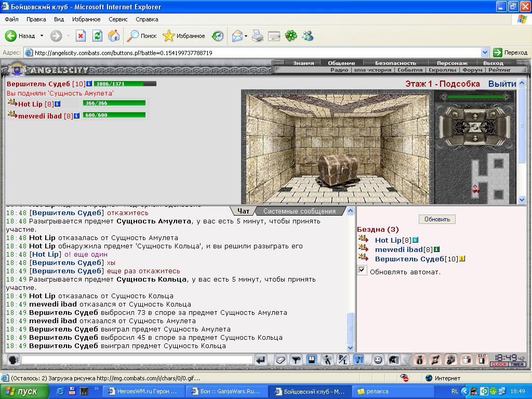Toggle the 'Обновлять автомат.' checkbox
The height and width of the screenshot is (399, 532).
pyautogui.click(x=362, y=270)
